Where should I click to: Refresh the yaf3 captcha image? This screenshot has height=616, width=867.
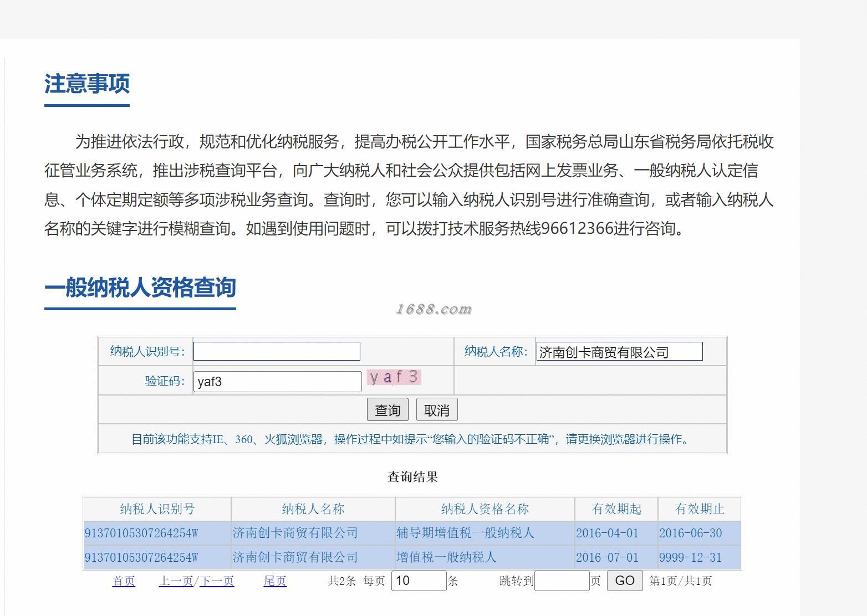394,378
